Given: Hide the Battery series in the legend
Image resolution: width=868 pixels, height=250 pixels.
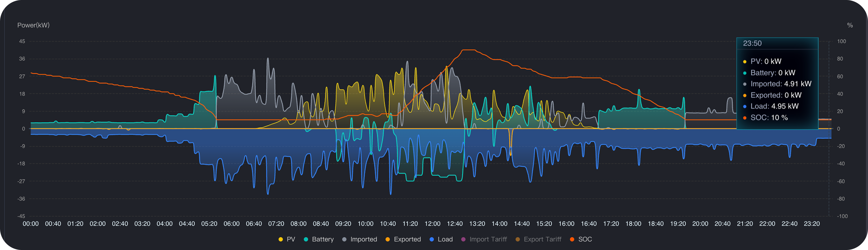Looking at the screenshot, I should pyautogui.click(x=319, y=239).
